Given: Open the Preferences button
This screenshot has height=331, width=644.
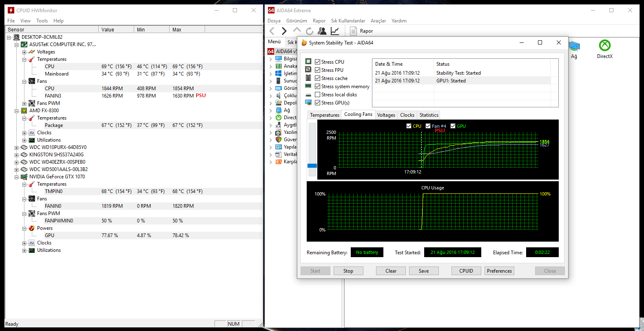Looking at the screenshot, I should coord(499,271).
